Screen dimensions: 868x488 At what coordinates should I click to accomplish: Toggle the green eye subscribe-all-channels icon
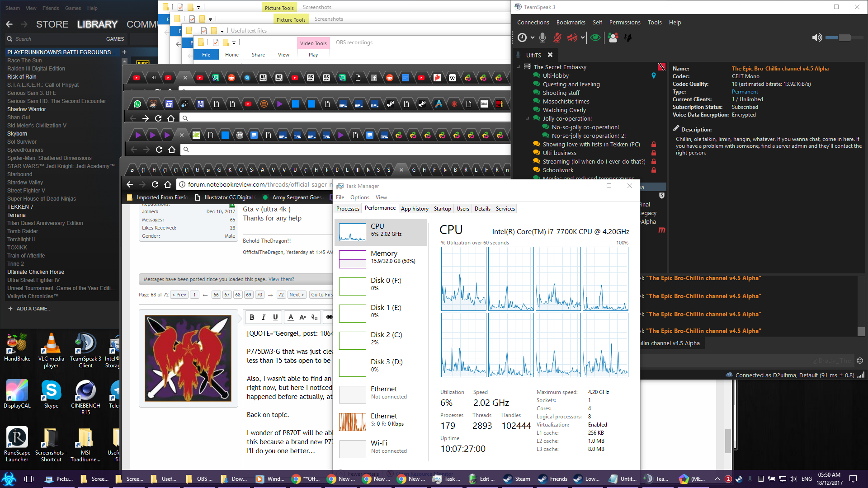pyautogui.click(x=595, y=38)
